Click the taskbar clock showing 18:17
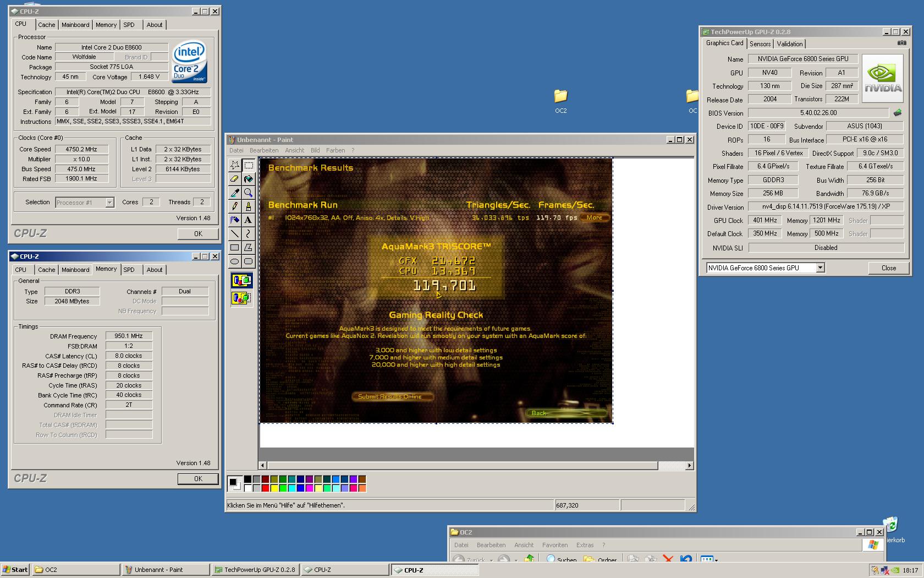 (x=910, y=570)
